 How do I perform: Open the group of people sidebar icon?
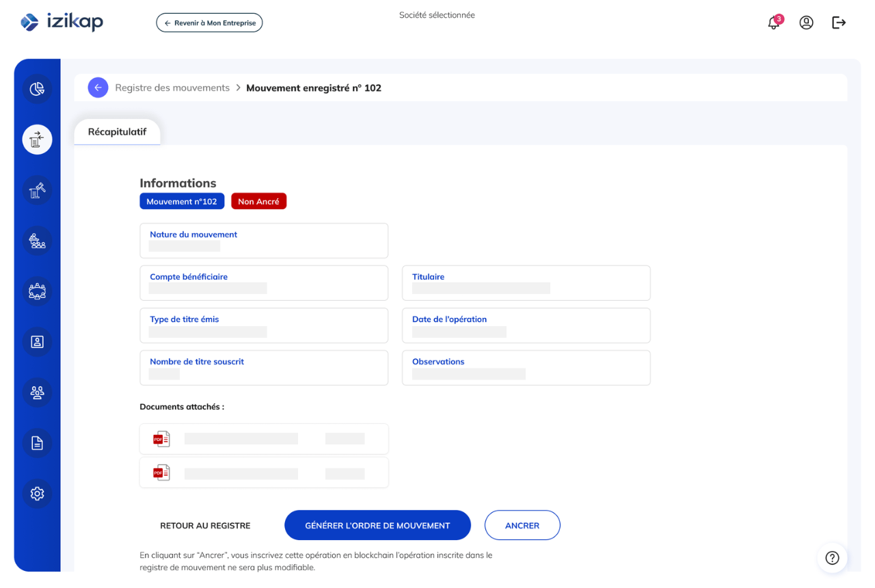click(37, 392)
